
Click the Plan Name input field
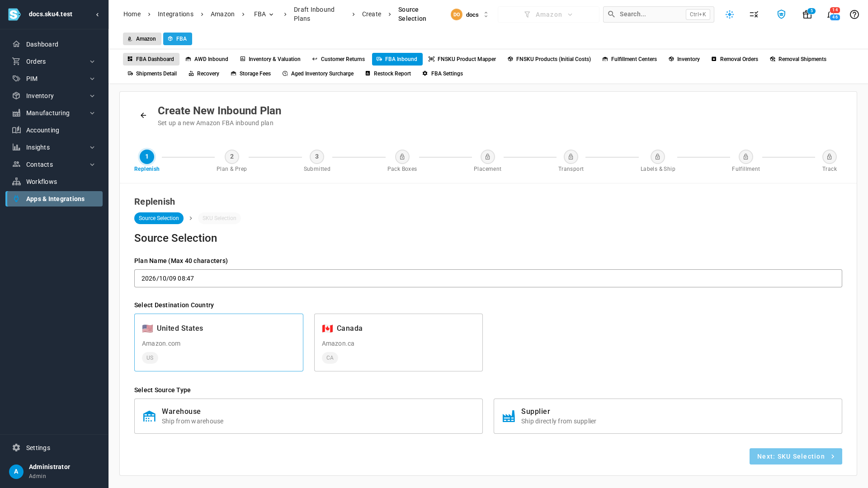pyautogui.click(x=488, y=278)
